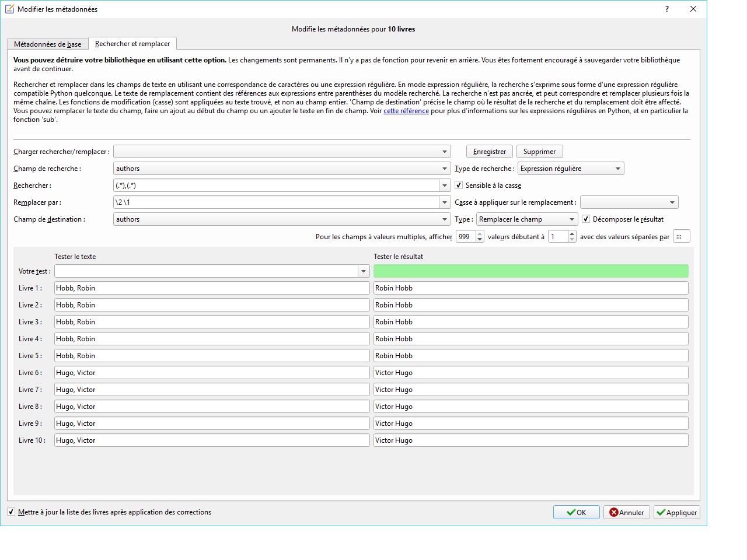Click the 'Livre 5 :' row label
This screenshot has width=747, height=560.
click(30, 356)
